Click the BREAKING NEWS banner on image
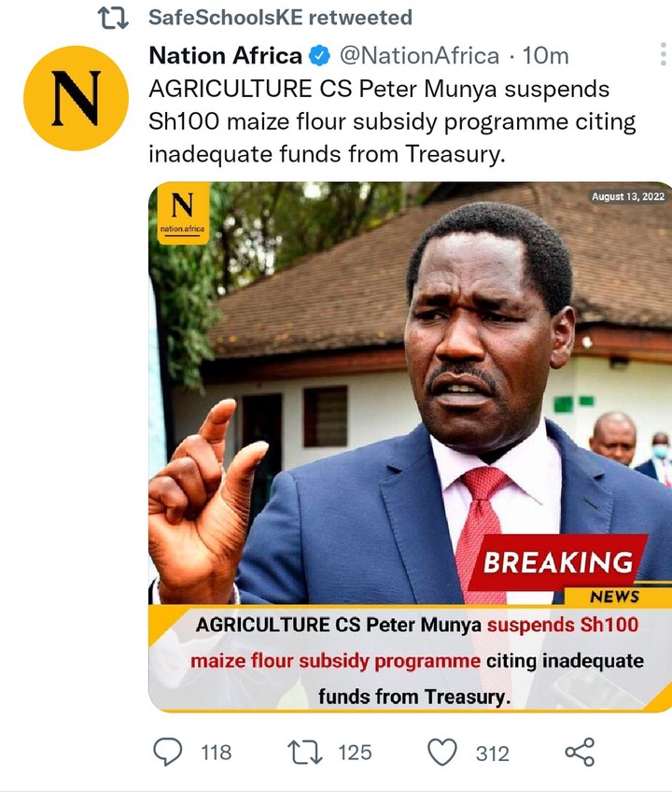This screenshot has height=804, width=672. pyautogui.click(x=558, y=570)
